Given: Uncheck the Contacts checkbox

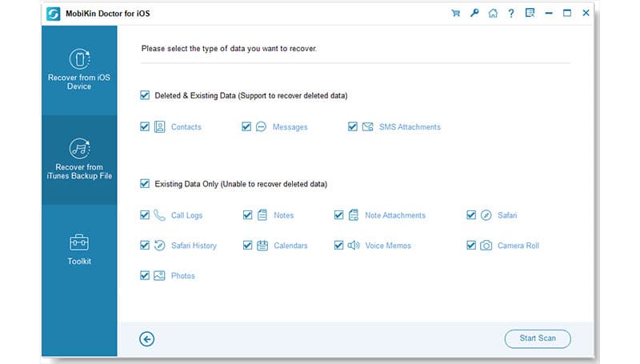Looking at the screenshot, I should coord(145,126).
